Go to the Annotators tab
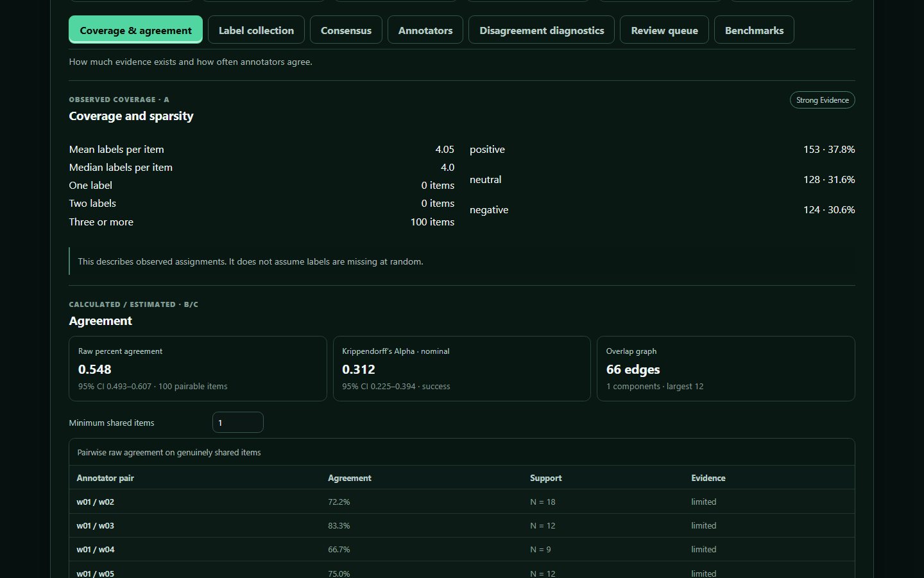Image resolution: width=924 pixels, height=578 pixels. [425, 30]
